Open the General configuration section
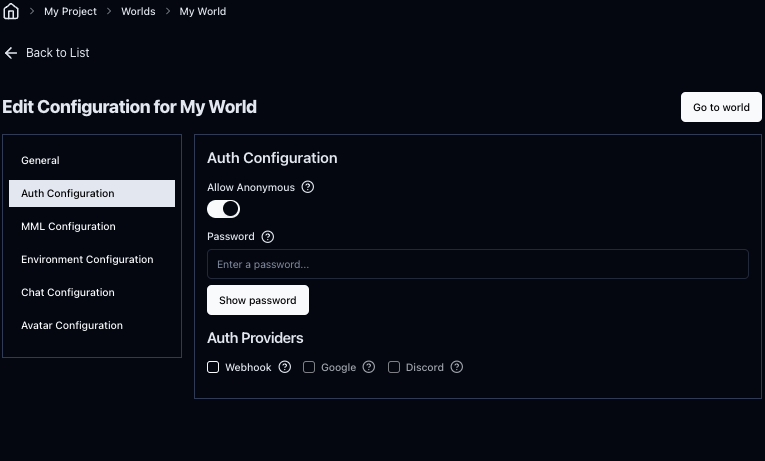Image resolution: width=765 pixels, height=461 pixels. (40, 160)
